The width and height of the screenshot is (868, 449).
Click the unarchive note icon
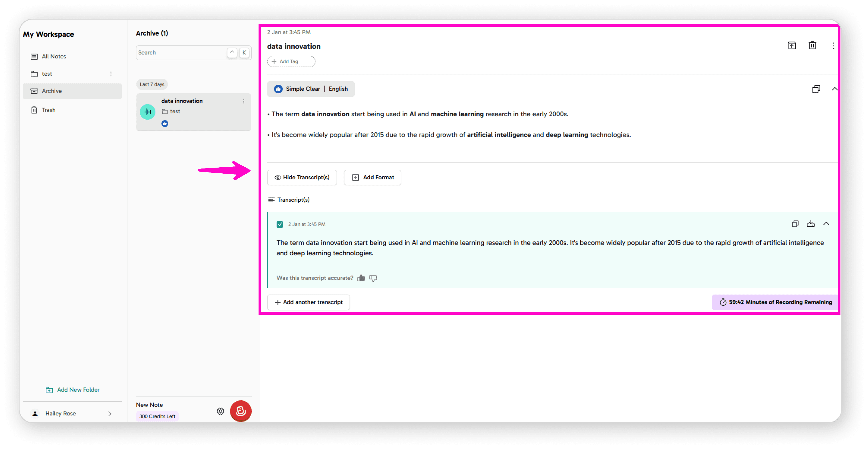pos(792,46)
